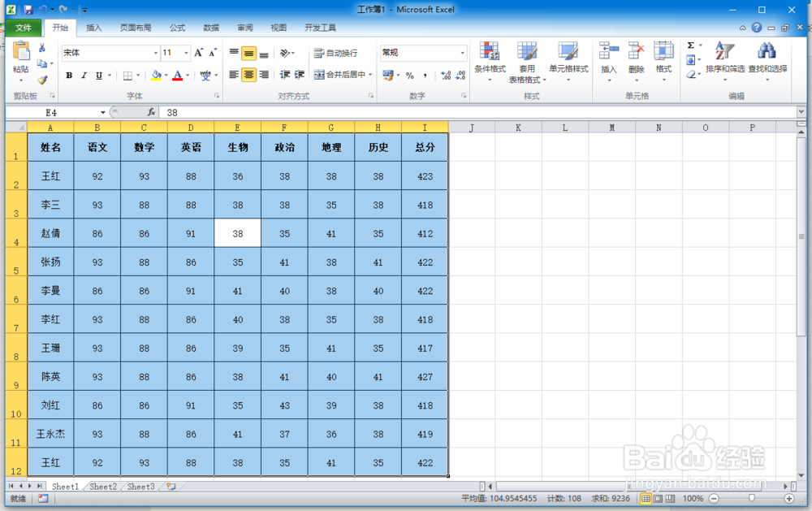Click the AutoSum sigma icon

(690, 45)
